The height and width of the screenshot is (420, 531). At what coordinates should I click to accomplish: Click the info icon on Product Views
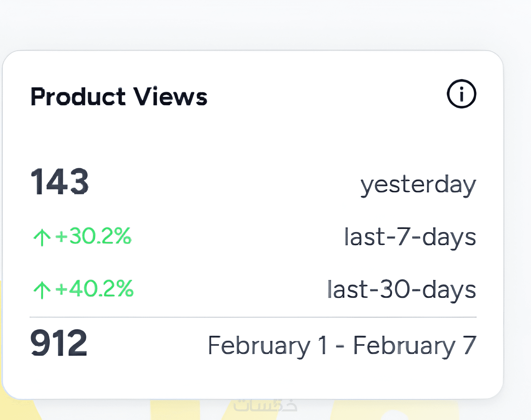tap(461, 94)
